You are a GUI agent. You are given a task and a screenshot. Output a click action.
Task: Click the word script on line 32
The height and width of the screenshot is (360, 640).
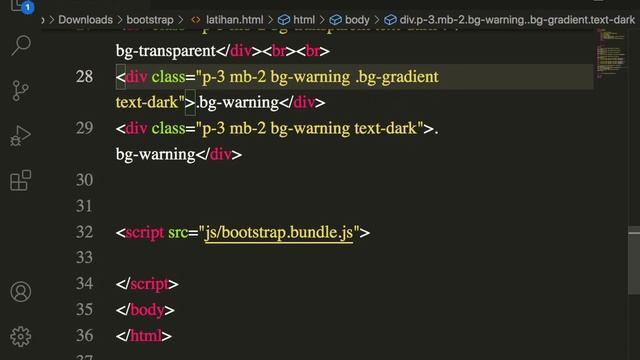(x=144, y=232)
